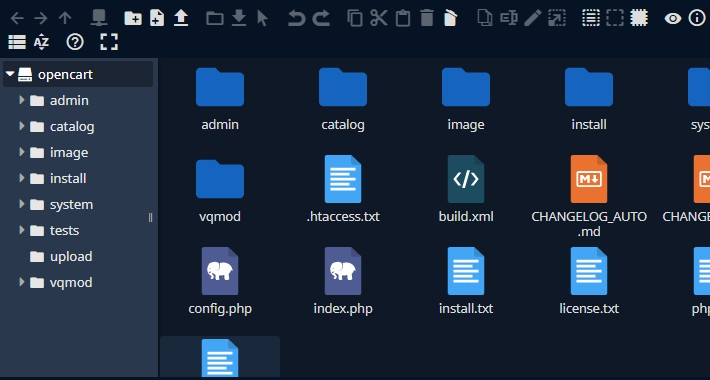Click the delete trash can icon

pyautogui.click(x=427, y=18)
